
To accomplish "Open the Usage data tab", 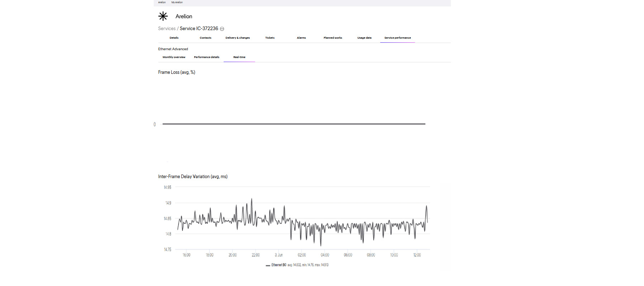I will (x=364, y=38).
